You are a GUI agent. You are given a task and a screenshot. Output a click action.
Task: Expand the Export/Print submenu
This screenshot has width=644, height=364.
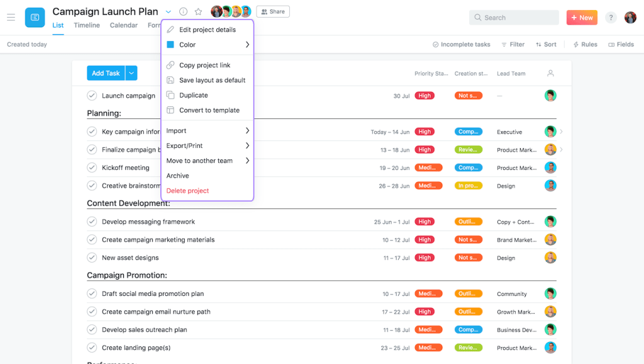tap(247, 145)
